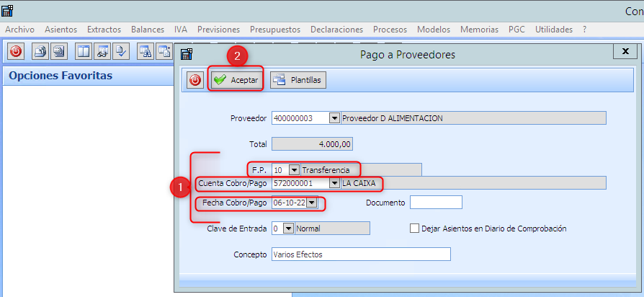Click the second main toolbar icon with stacked documents
Viewport: 644px width, 297px height.
click(40, 51)
